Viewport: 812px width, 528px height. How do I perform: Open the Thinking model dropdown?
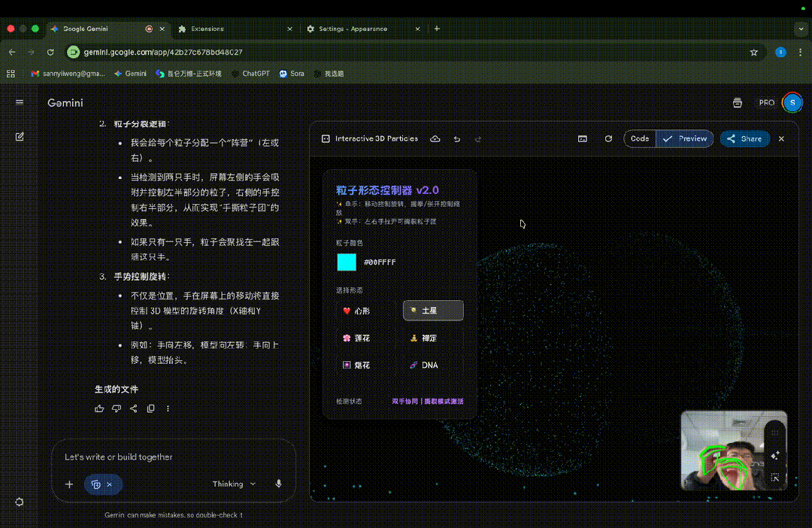click(x=234, y=484)
